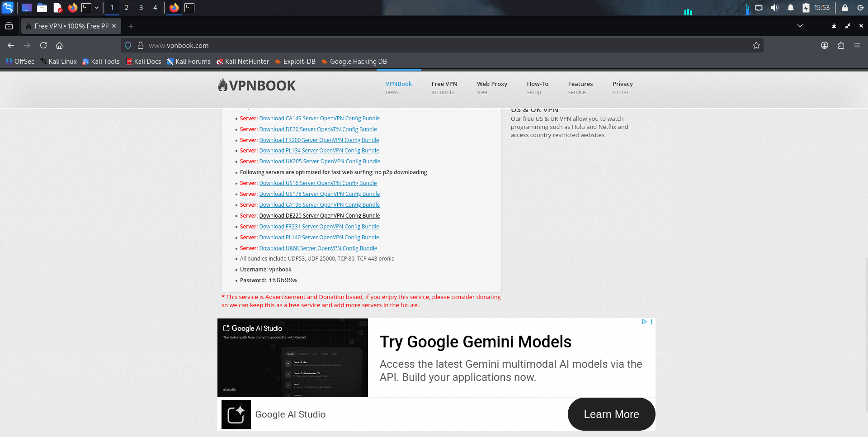Download CA149 Server OpenVPN Config Bundle
The image size is (868, 437).
pos(320,119)
